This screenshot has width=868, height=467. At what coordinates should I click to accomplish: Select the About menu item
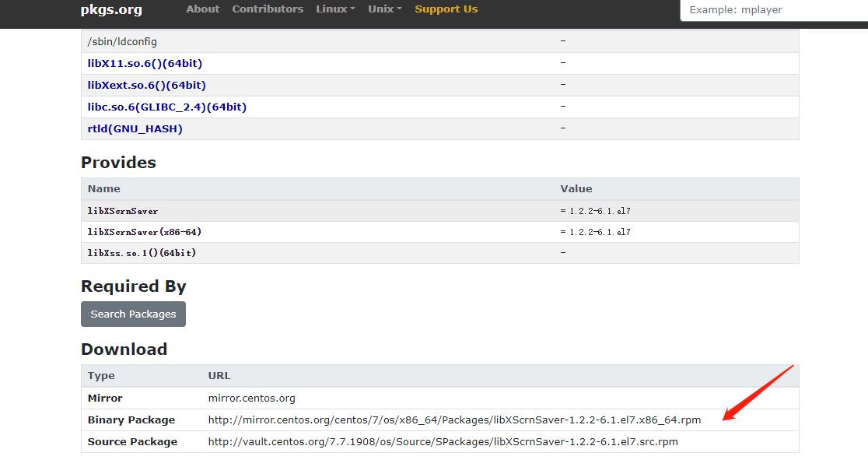202,9
